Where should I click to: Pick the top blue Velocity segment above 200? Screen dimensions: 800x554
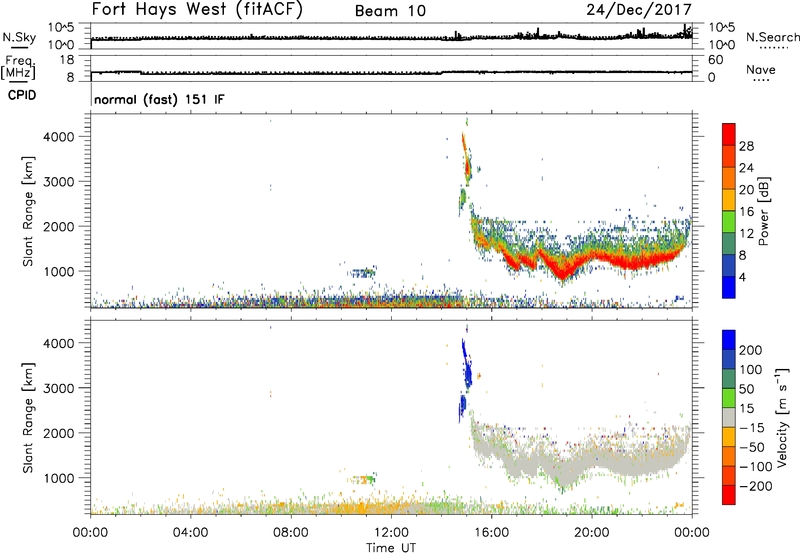tap(729, 340)
